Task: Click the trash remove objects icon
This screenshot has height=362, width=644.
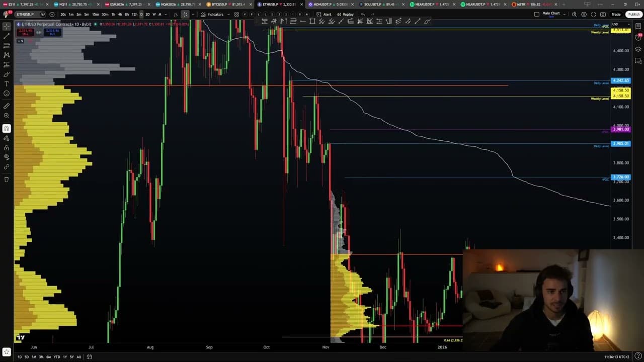Action: [7, 179]
